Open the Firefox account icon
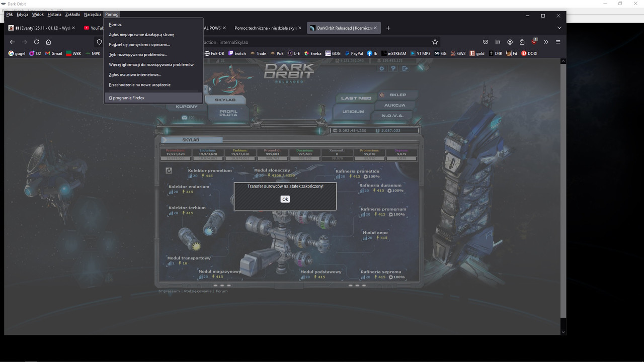Screen dimensions: 644x362 [x=510, y=42]
